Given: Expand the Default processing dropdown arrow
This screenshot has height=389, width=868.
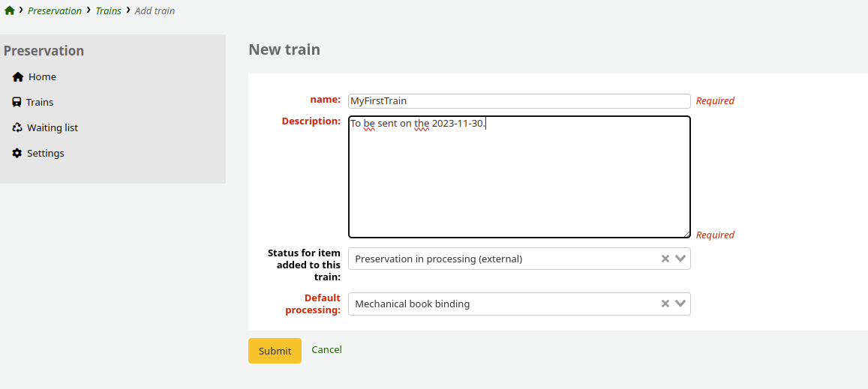Looking at the screenshot, I should [680, 304].
